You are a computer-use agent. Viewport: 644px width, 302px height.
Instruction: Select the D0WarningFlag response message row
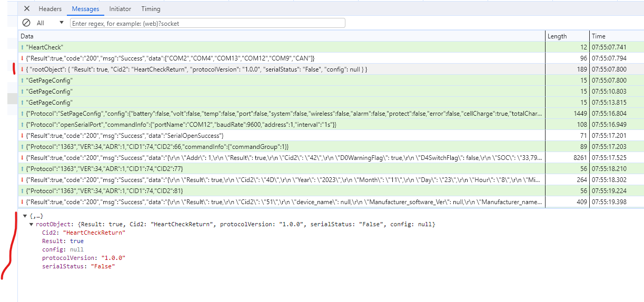coord(331,158)
